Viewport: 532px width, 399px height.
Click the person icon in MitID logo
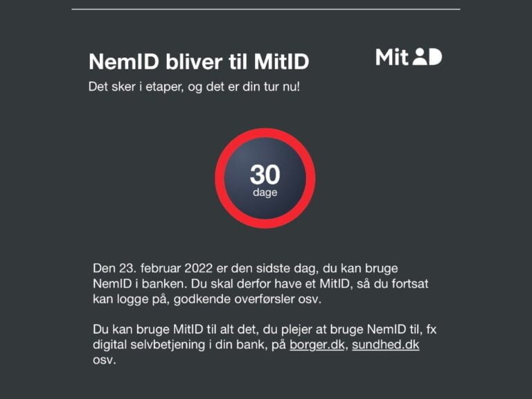click(420, 56)
